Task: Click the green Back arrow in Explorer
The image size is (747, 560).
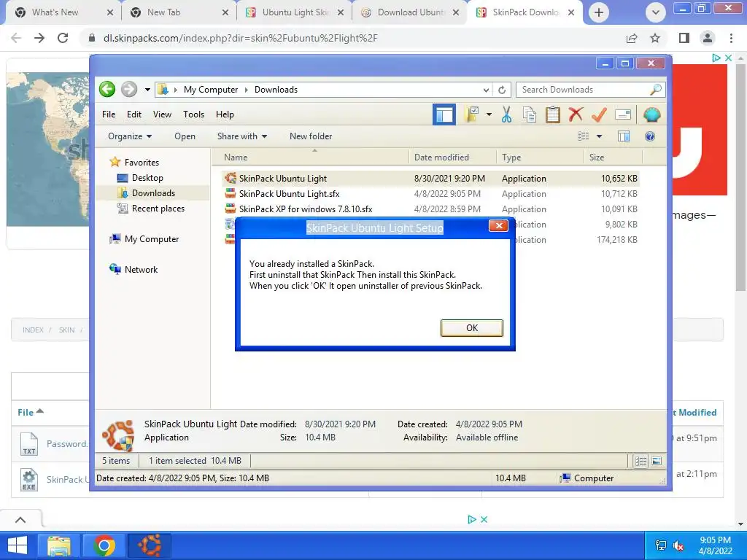Action: pos(107,89)
